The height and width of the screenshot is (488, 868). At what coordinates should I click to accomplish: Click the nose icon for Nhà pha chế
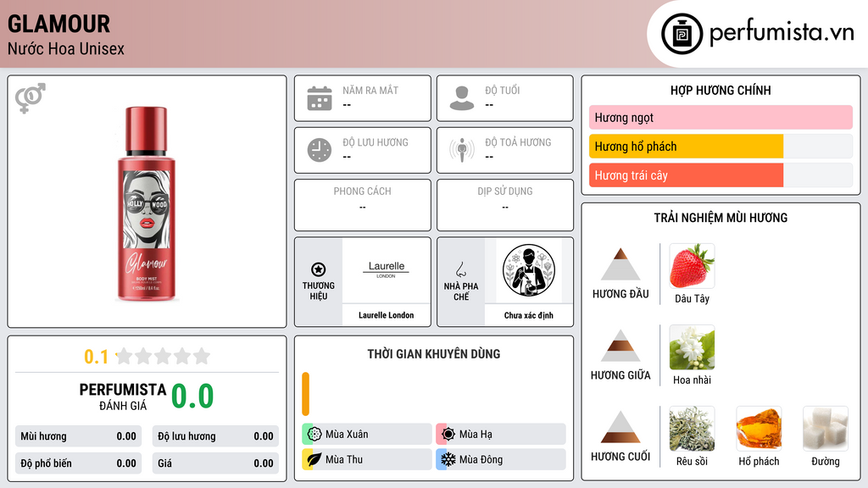point(460,269)
